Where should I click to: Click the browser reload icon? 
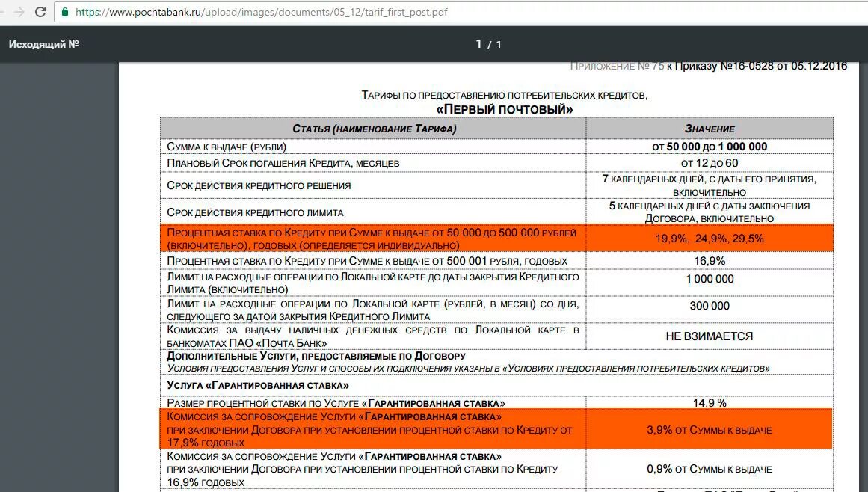40,12
